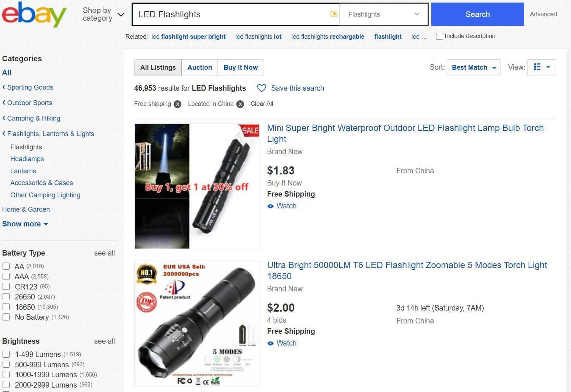Enable the Include description checkbox
Screen dimensions: 571x392
click(439, 36)
